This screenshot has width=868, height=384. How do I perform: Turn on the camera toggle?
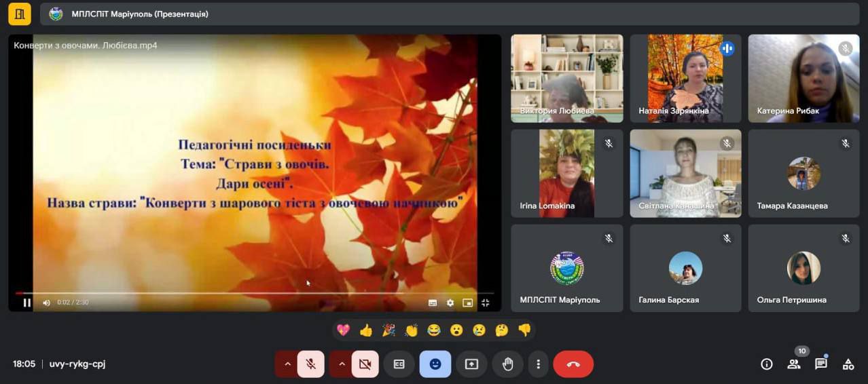tap(365, 364)
